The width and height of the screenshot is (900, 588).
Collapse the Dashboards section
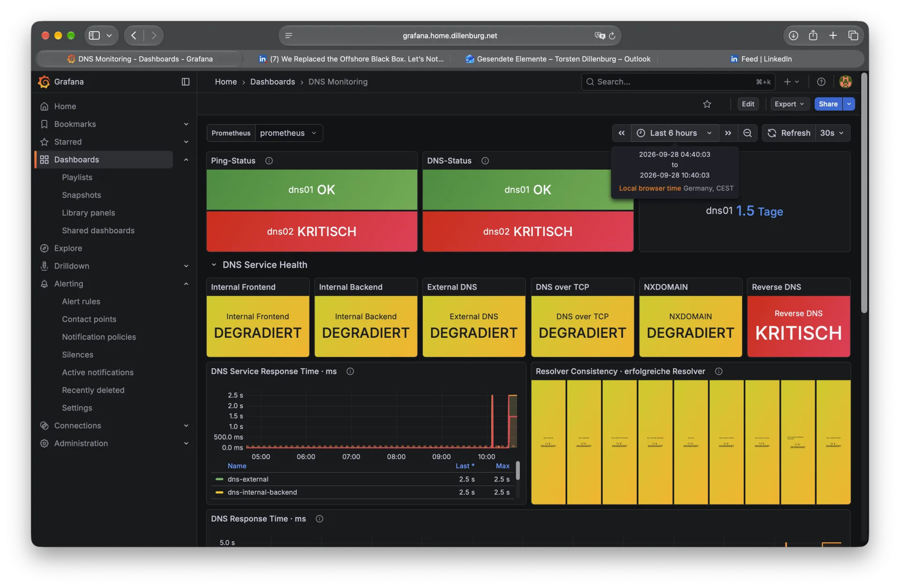(186, 160)
